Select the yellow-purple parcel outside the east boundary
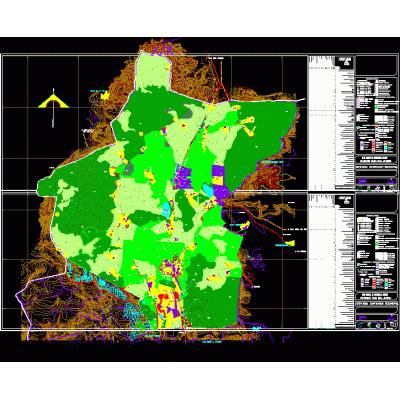The height and width of the screenshot is (400, 400). (x=245, y=225)
